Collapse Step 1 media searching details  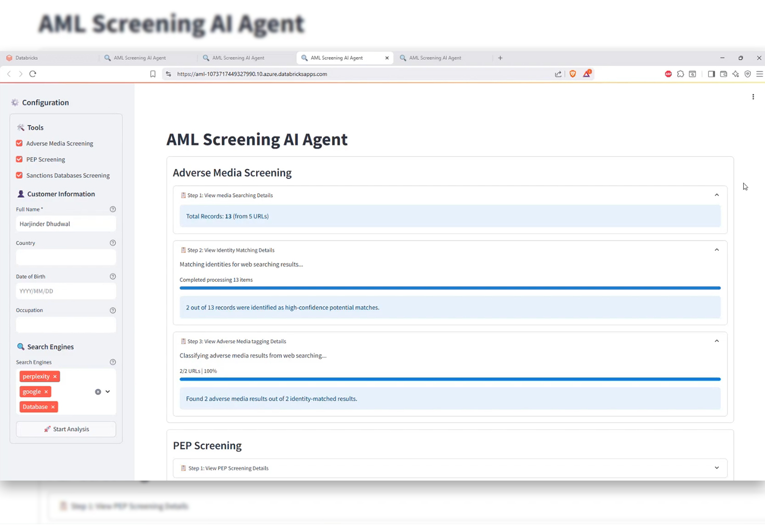[717, 195]
